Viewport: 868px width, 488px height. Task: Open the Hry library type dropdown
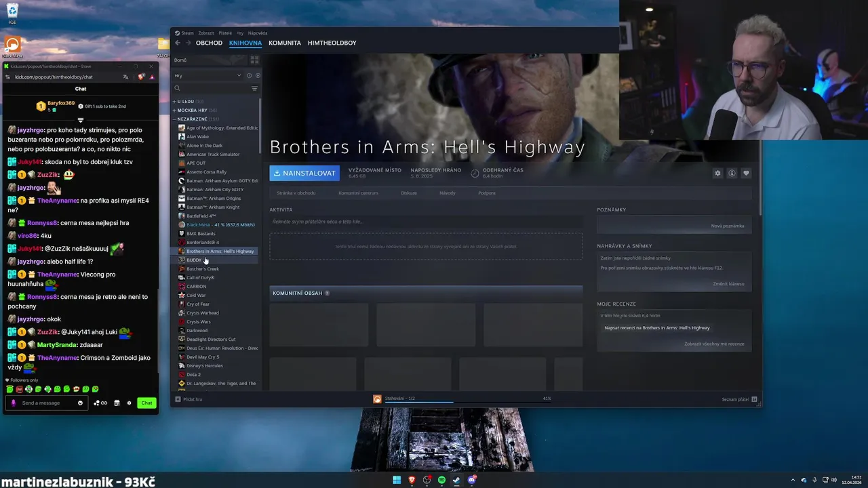pyautogui.click(x=208, y=75)
